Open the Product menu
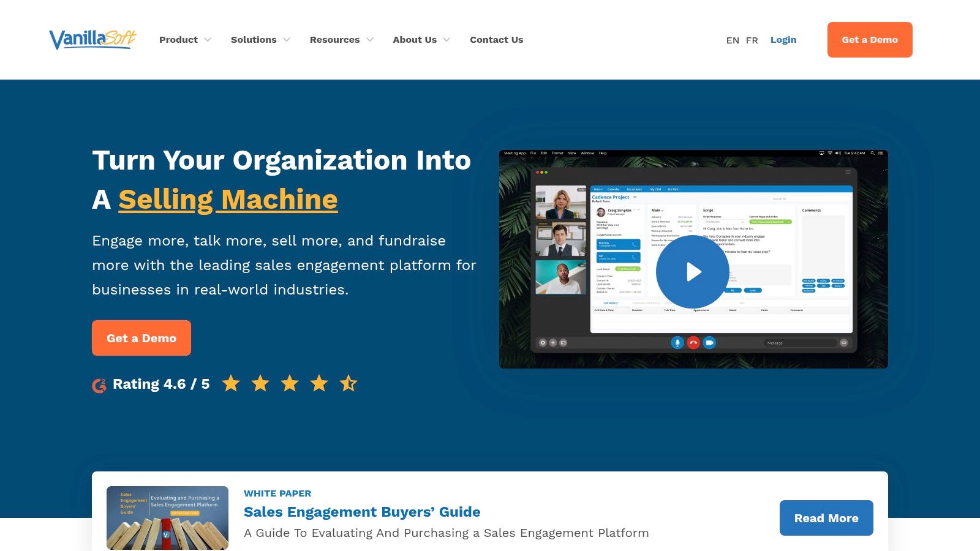Screen dimensions: 980x551 tap(178, 40)
